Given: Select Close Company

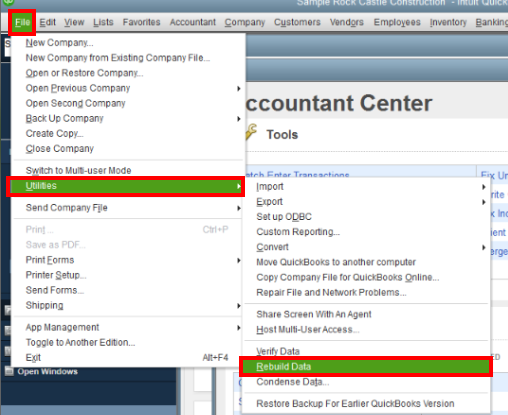Looking at the screenshot, I should click(127, 149).
